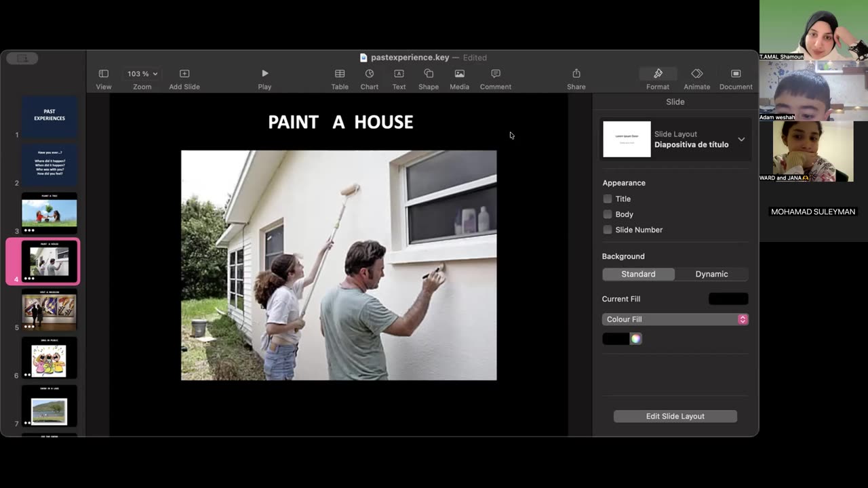Click the PAINT A HOUSE title text
This screenshot has height=488, width=868.
(340, 122)
